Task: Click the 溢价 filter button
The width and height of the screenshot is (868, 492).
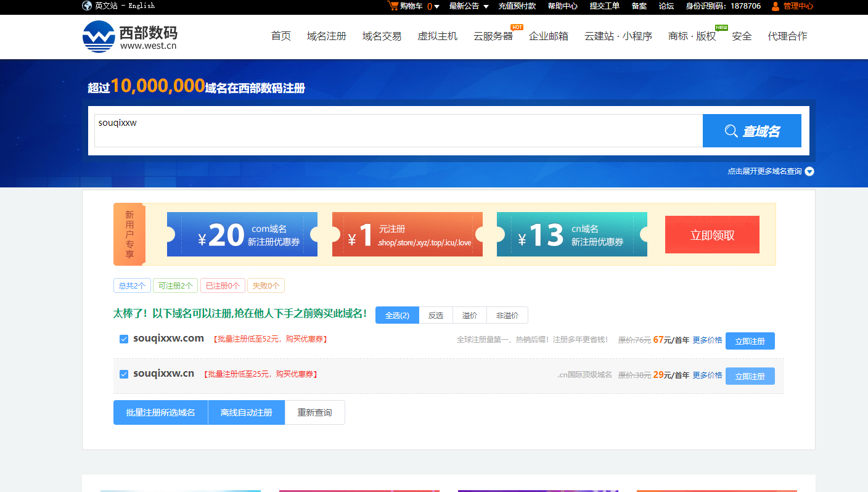Action: click(x=470, y=315)
